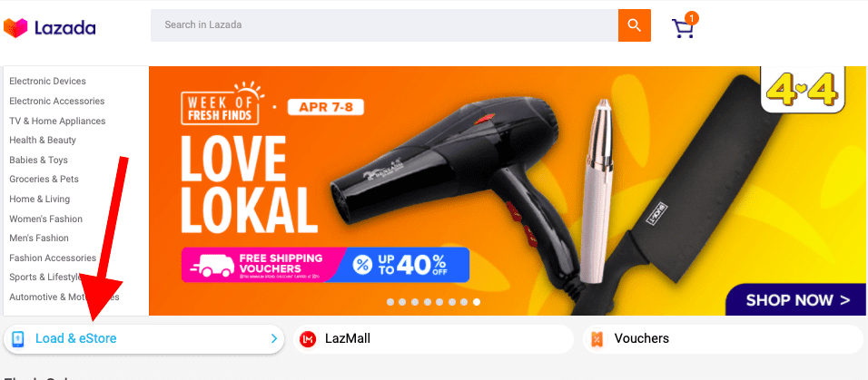Select the first carousel dot indicator
Viewport: 868px width, 380px height.
pos(390,302)
